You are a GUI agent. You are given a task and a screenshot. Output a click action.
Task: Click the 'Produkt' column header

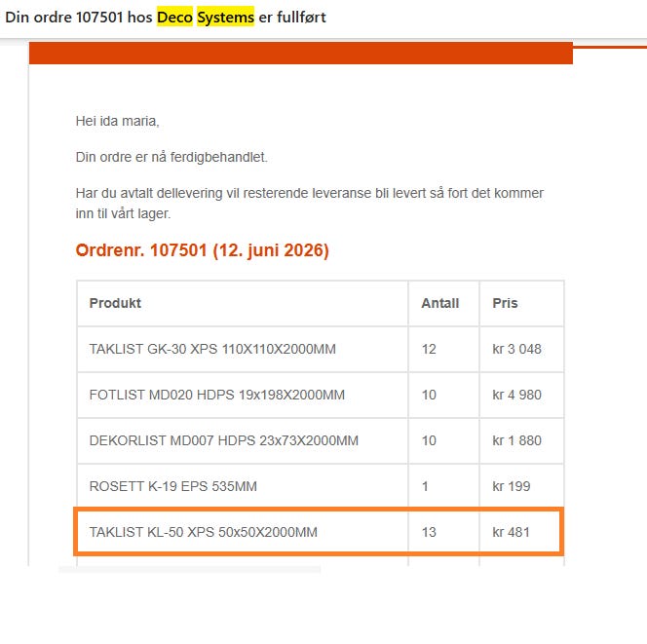(243, 303)
